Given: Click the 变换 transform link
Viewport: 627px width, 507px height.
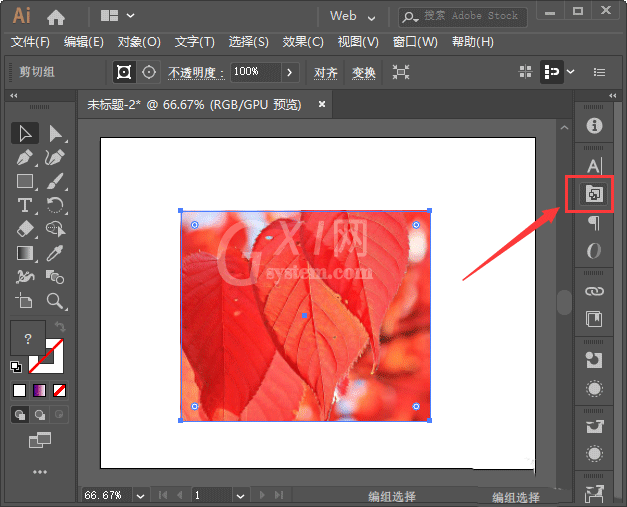Looking at the screenshot, I should (363, 73).
